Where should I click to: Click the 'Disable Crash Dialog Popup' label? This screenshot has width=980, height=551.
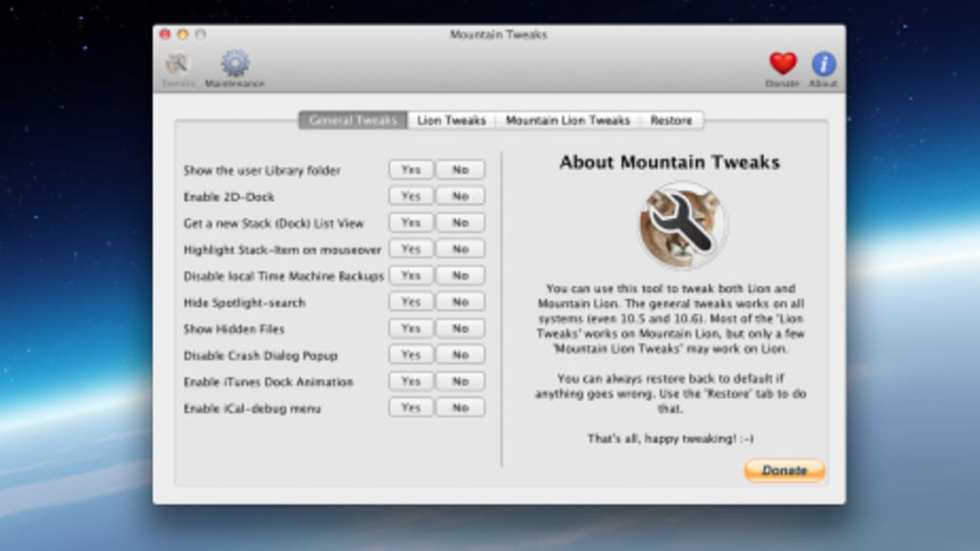click(x=260, y=355)
